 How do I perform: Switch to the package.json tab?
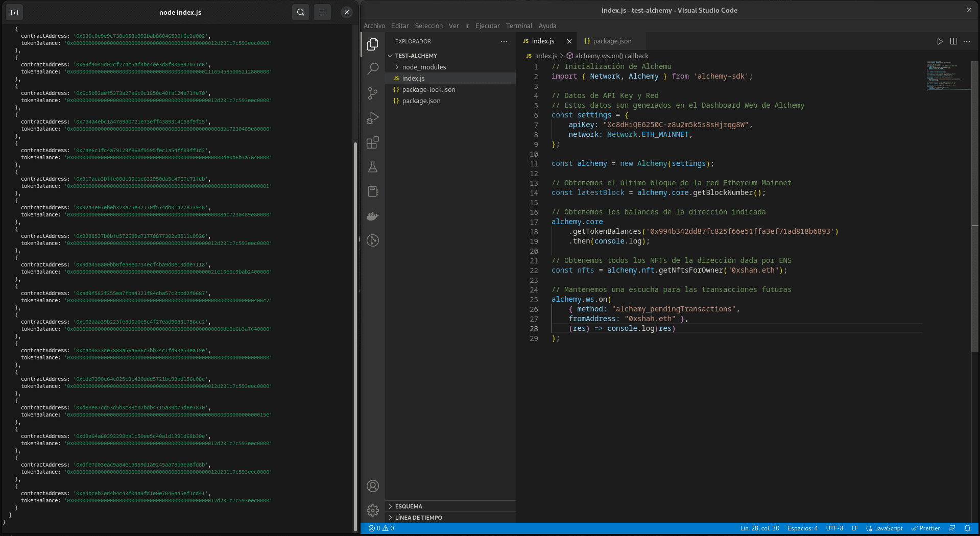coord(611,41)
